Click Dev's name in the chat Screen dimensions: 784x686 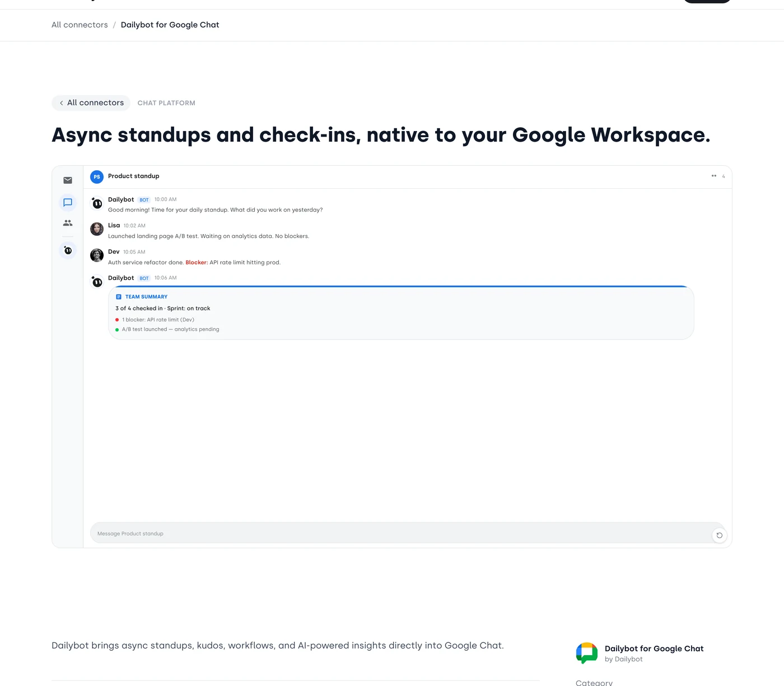[x=114, y=251]
